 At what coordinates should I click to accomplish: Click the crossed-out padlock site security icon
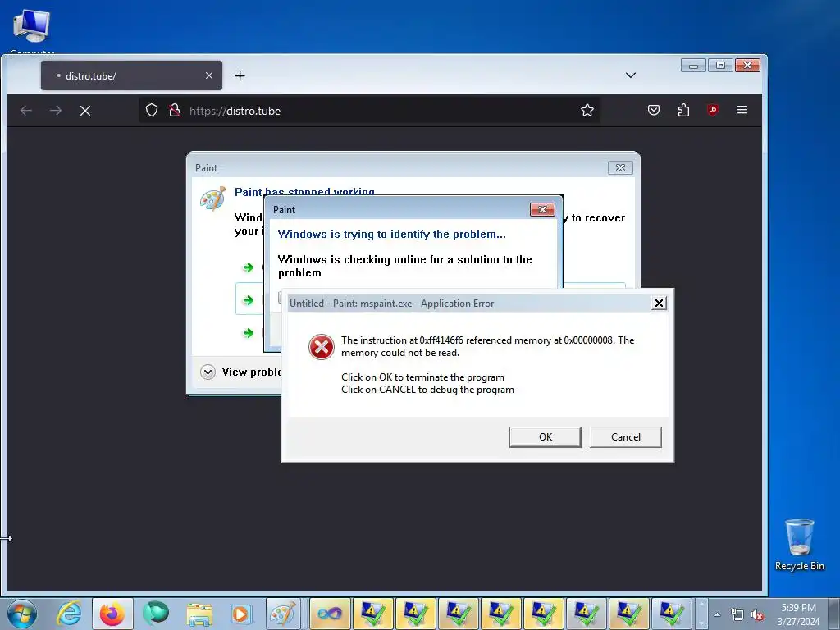174,111
